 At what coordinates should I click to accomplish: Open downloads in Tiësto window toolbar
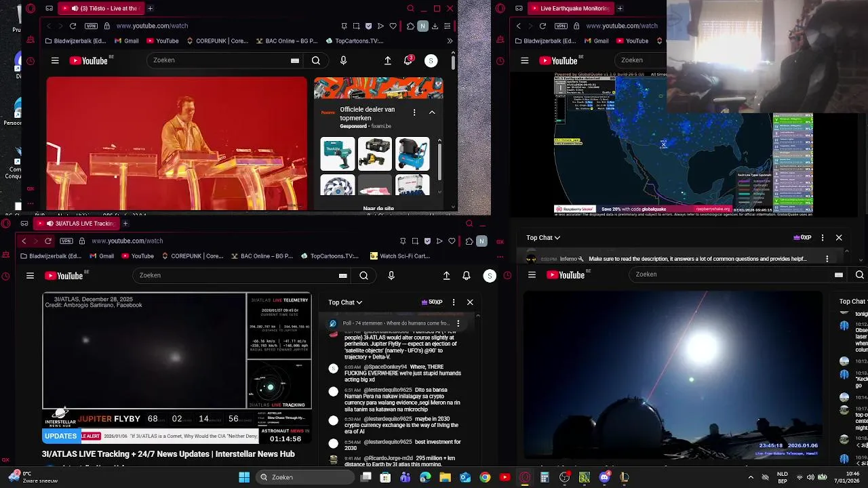click(x=435, y=26)
